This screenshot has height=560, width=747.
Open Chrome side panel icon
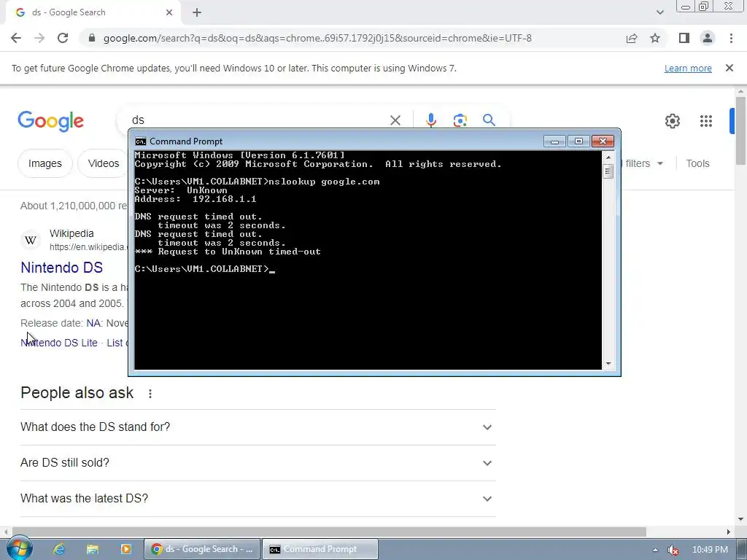pyautogui.click(x=684, y=38)
